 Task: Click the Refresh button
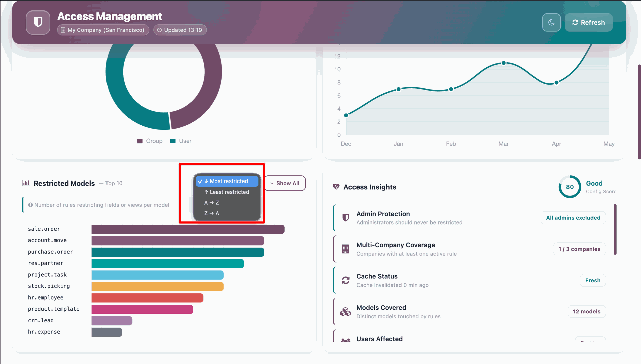coord(589,22)
